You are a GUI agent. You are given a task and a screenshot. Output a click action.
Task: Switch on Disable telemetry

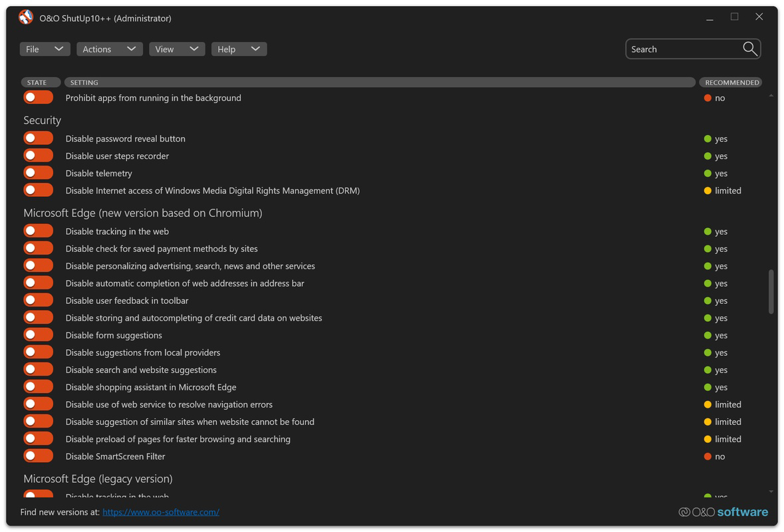click(x=38, y=173)
